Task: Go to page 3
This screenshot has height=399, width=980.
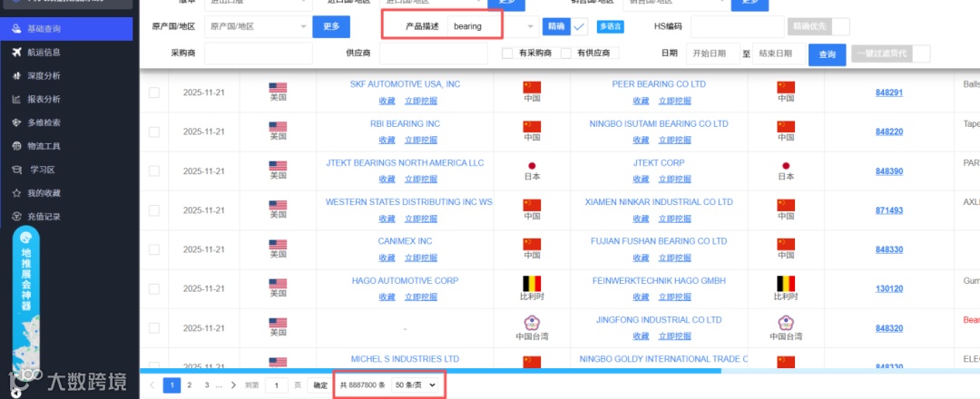Action: click(x=206, y=385)
